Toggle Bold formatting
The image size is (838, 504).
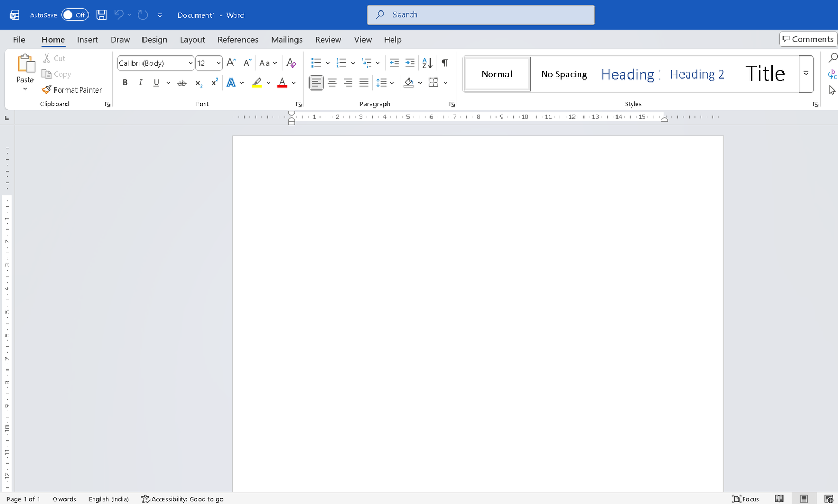point(125,83)
